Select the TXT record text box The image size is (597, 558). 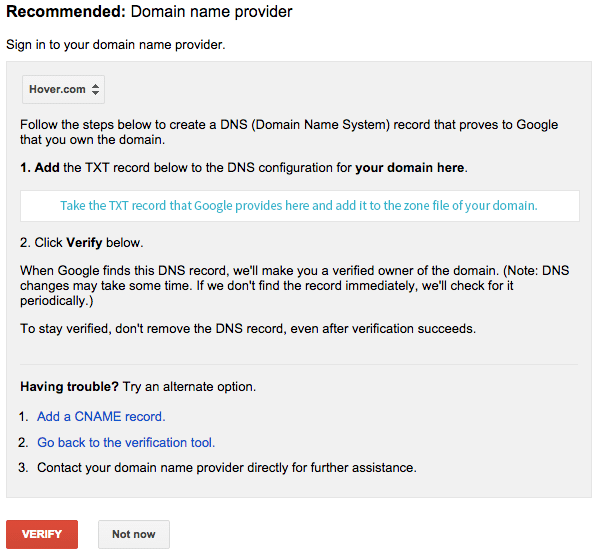click(300, 206)
